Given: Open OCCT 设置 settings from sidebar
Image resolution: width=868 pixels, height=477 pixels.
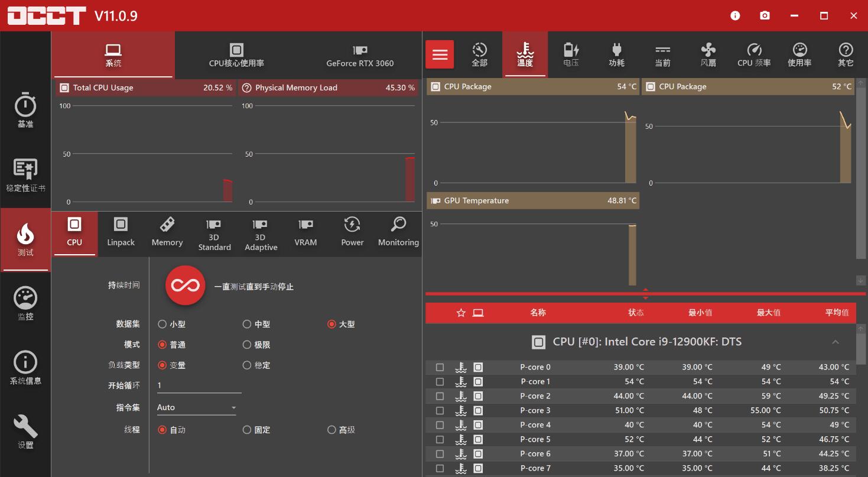Looking at the screenshot, I should pos(25,432).
